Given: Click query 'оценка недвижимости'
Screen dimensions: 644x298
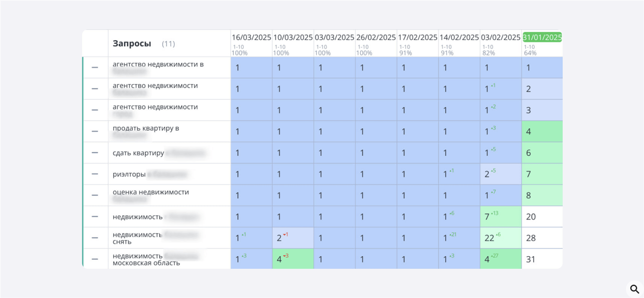Looking at the screenshot, I should (x=151, y=192).
